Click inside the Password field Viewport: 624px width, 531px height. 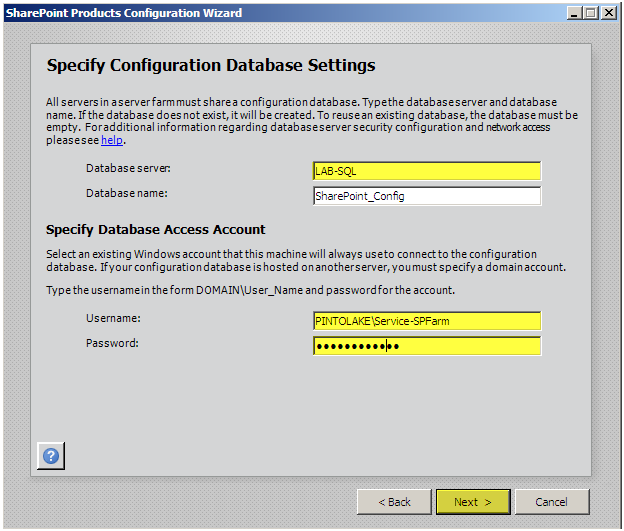point(427,346)
